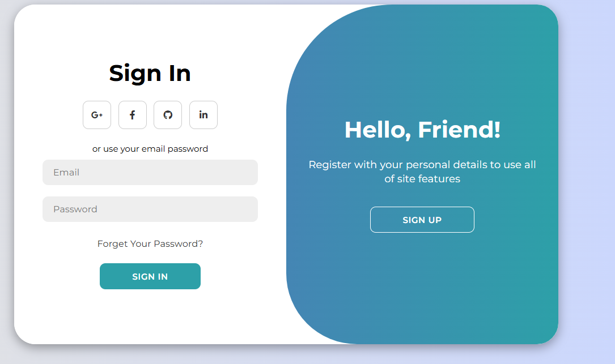Sign in with the Google account icon
The width and height of the screenshot is (615, 364).
point(97,114)
